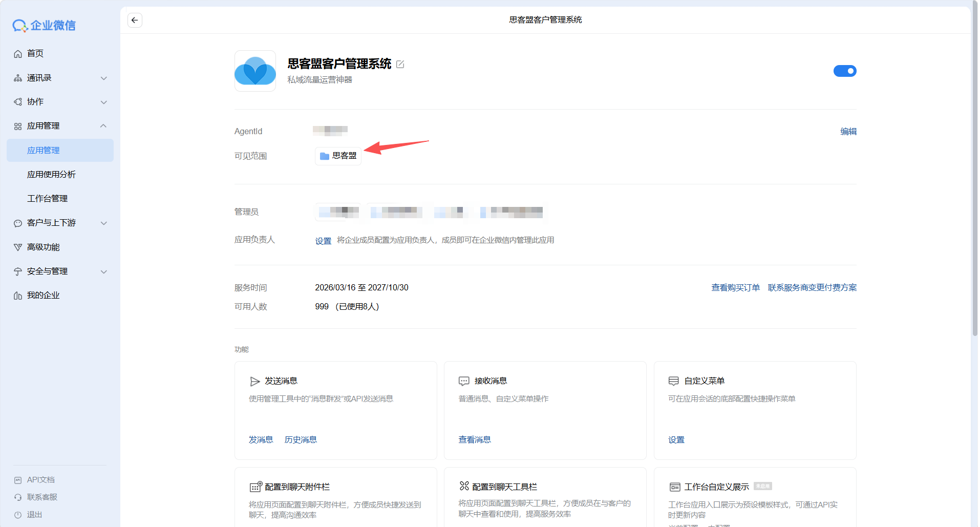Click 退出 to log out
This screenshot has height=527, width=980.
coord(34,515)
